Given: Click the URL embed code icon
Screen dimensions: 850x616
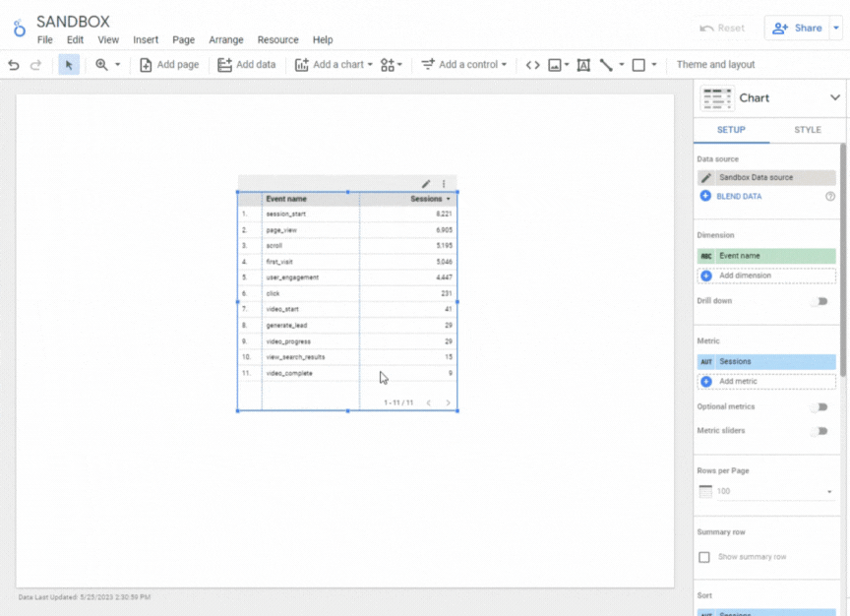Looking at the screenshot, I should pyautogui.click(x=532, y=65).
